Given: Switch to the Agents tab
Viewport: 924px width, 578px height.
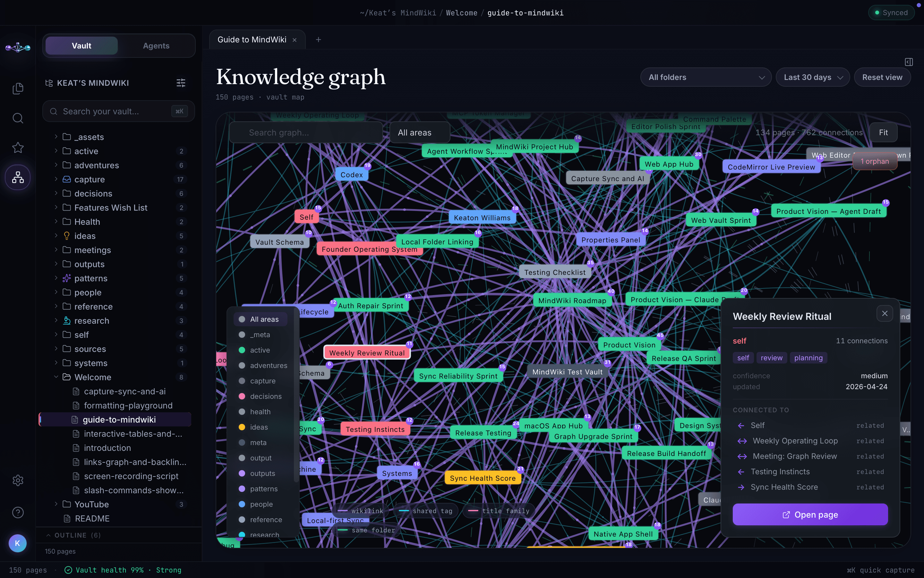Looking at the screenshot, I should click(x=156, y=46).
